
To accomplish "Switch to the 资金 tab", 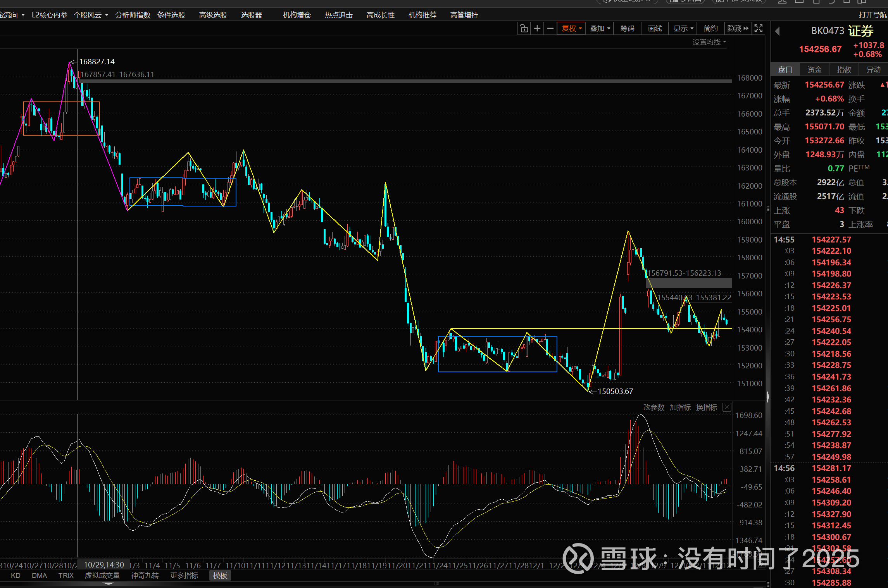I will (x=814, y=69).
